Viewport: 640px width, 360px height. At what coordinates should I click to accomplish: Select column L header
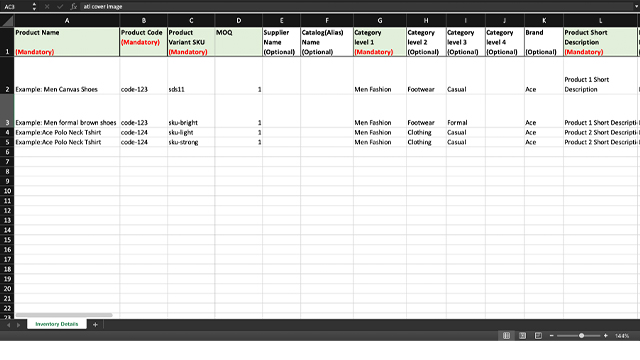[x=600, y=20]
